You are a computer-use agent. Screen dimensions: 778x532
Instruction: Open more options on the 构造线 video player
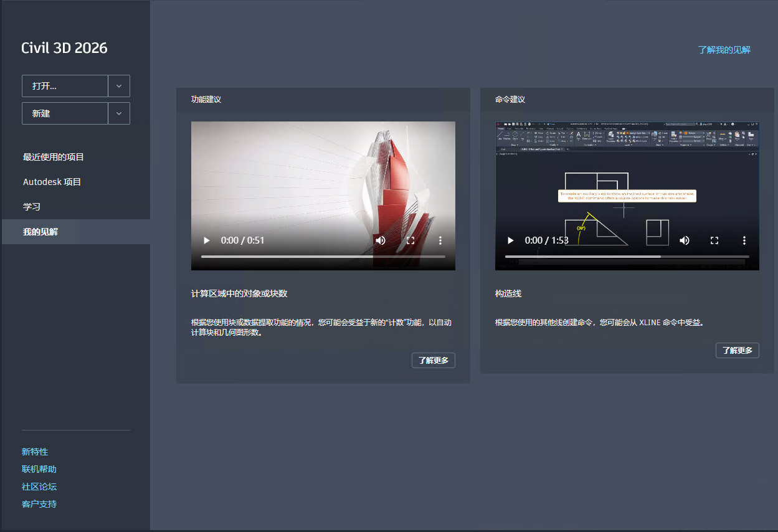744,240
